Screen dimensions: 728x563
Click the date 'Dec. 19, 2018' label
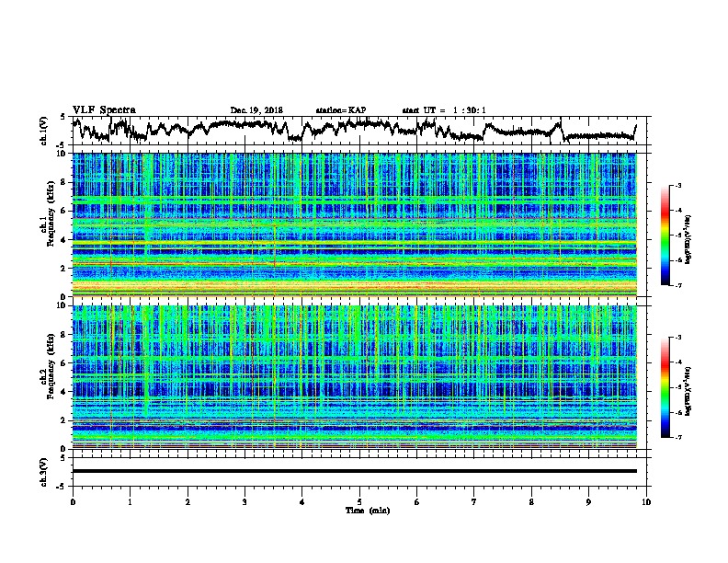[x=256, y=110]
